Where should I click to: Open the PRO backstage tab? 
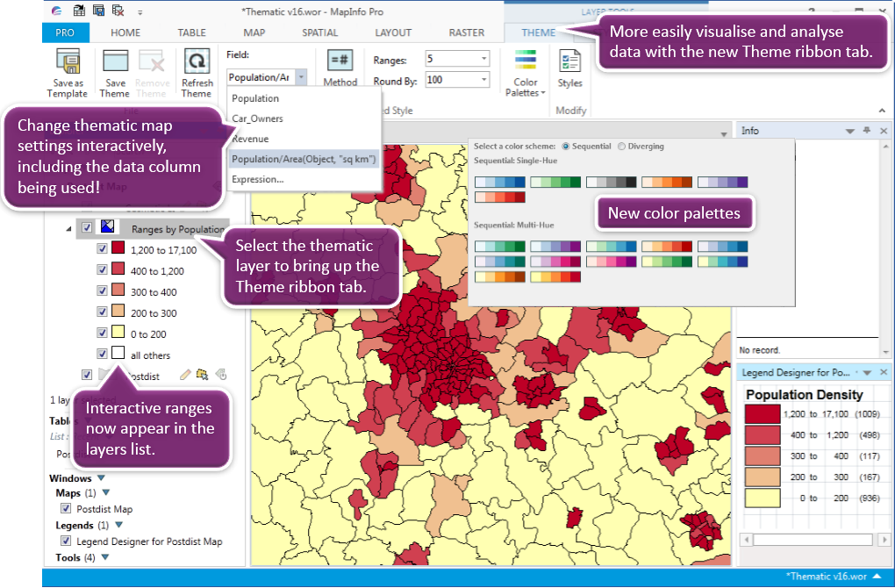coord(65,32)
